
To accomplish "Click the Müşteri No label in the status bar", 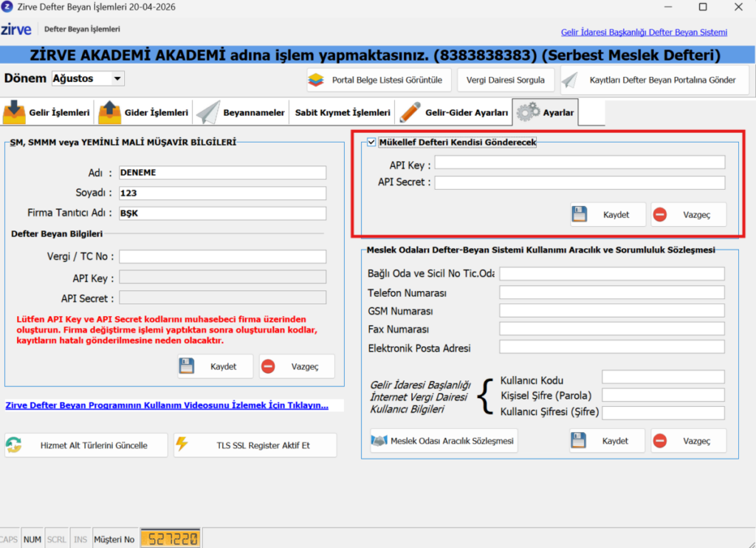I will [114, 539].
